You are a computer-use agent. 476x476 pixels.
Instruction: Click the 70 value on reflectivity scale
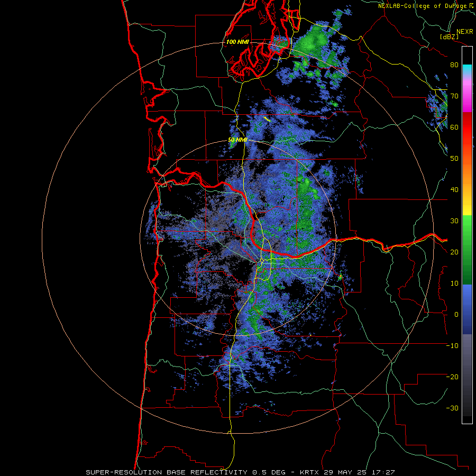pyautogui.click(x=454, y=96)
